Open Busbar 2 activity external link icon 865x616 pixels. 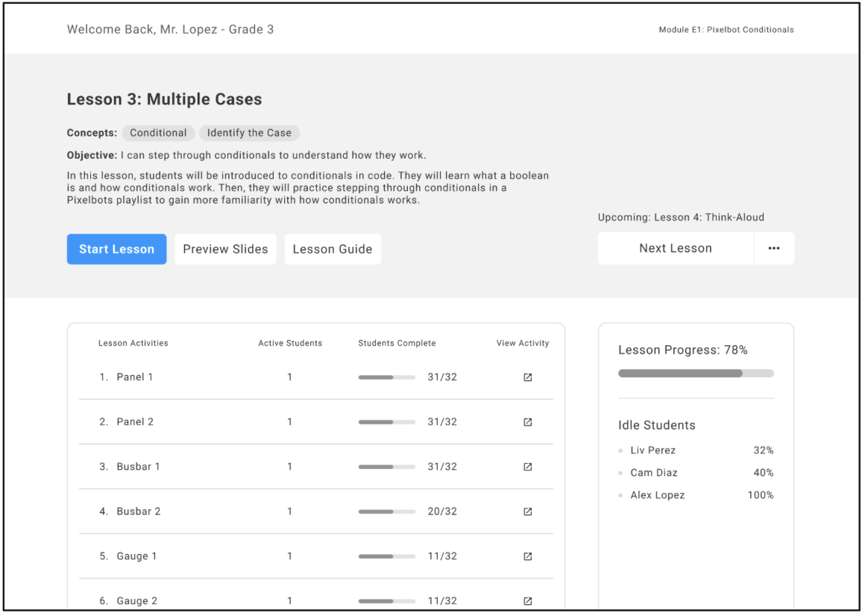point(527,512)
